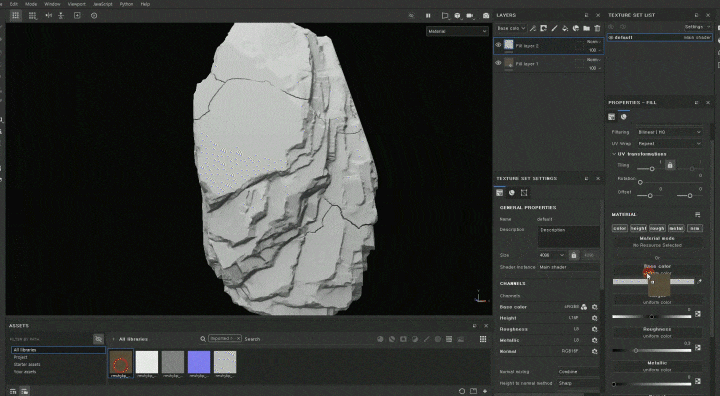Image resolution: width=720 pixels, height=396 pixels.
Task: Add a paint layer with brush icon
Action: click(554, 28)
